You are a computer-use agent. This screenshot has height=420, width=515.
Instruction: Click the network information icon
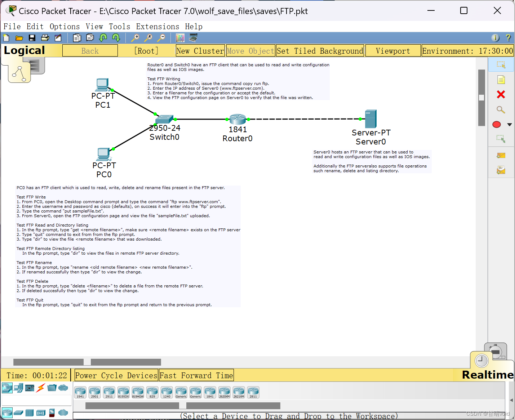pyautogui.click(x=496, y=38)
